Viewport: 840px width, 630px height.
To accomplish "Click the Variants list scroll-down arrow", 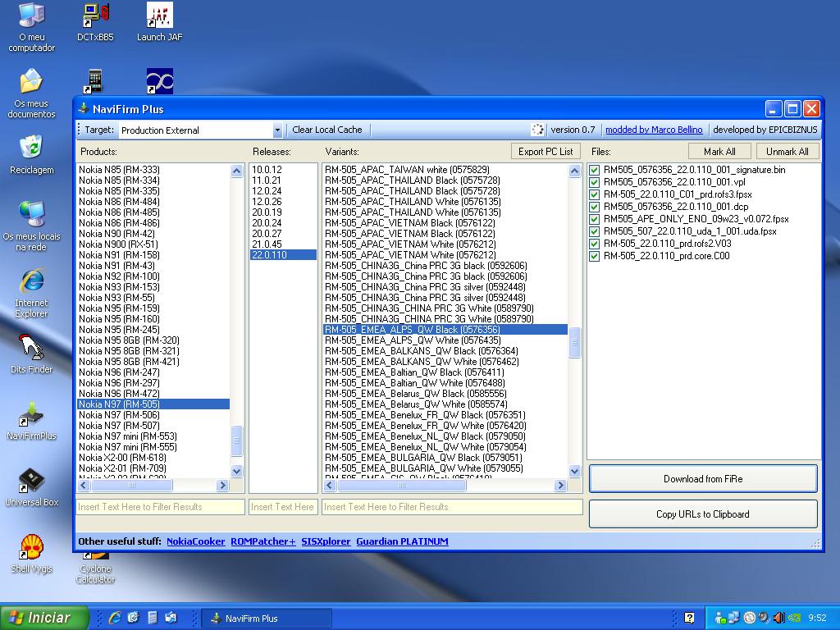I will click(574, 472).
